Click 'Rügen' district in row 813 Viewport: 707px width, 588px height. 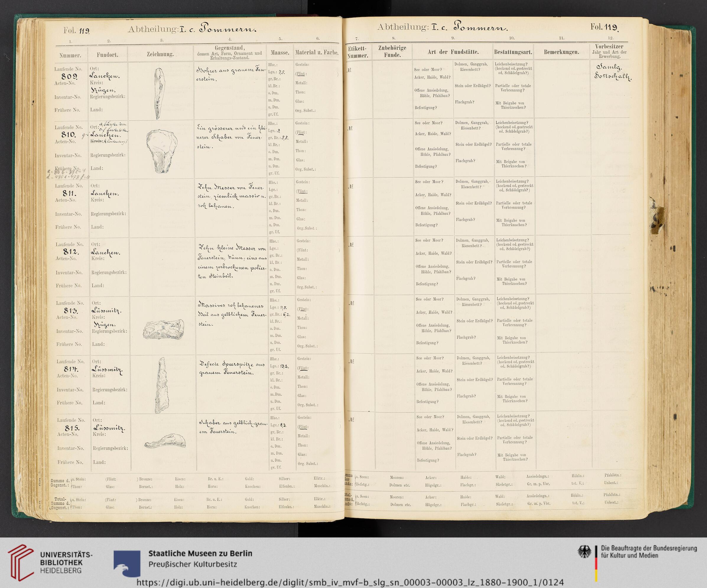(x=105, y=325)
